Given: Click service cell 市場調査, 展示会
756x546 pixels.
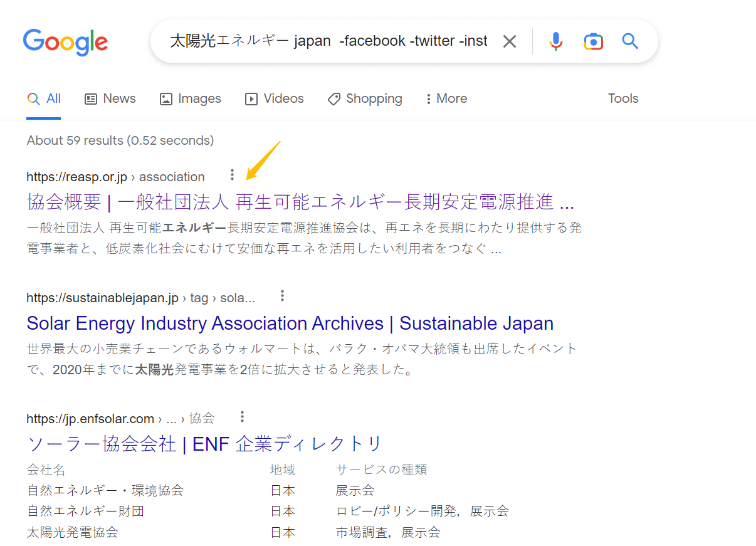Looking at the screenshot, I should 388,533.
